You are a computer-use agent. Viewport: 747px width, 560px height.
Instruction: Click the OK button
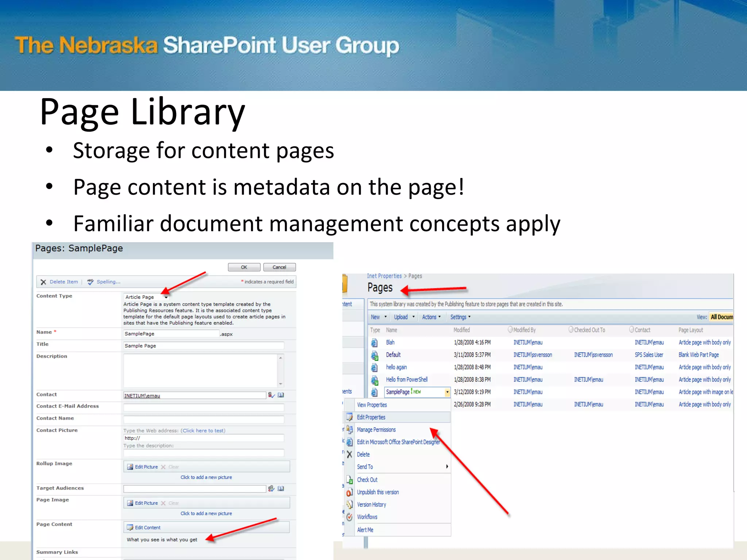click(244, 267)
